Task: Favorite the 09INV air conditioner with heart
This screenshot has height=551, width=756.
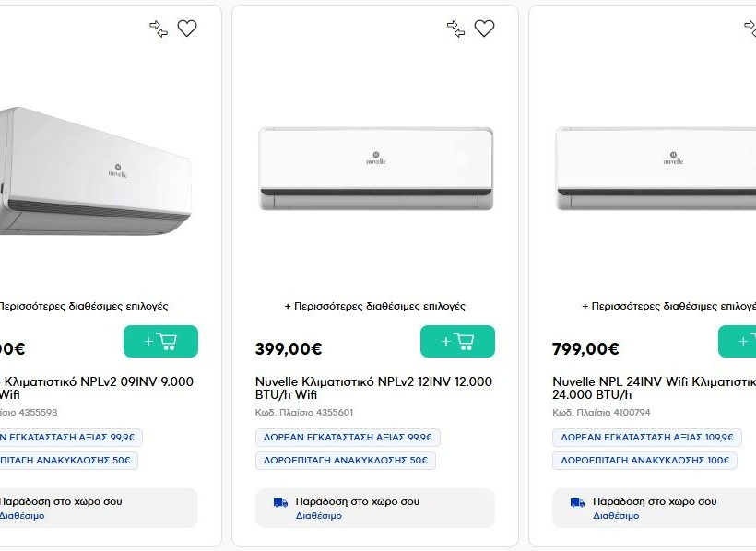Action: [187, 29]
